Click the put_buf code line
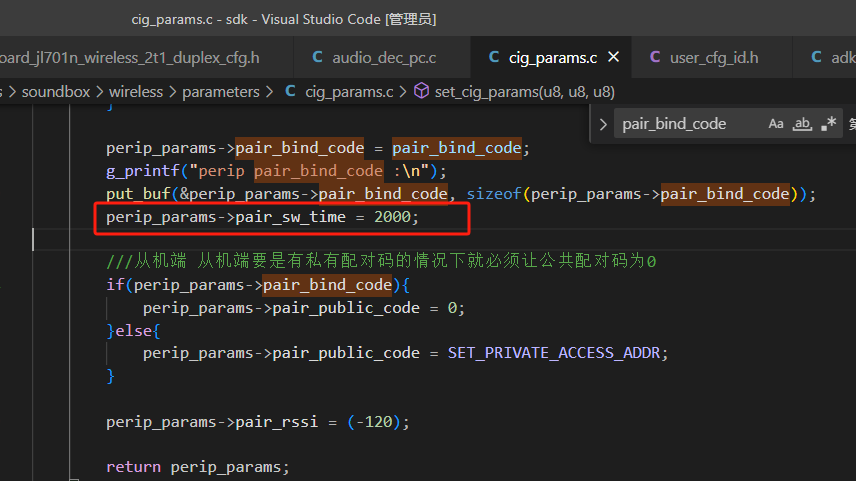This screenshot has height=481, width=856. click(461, 194)
